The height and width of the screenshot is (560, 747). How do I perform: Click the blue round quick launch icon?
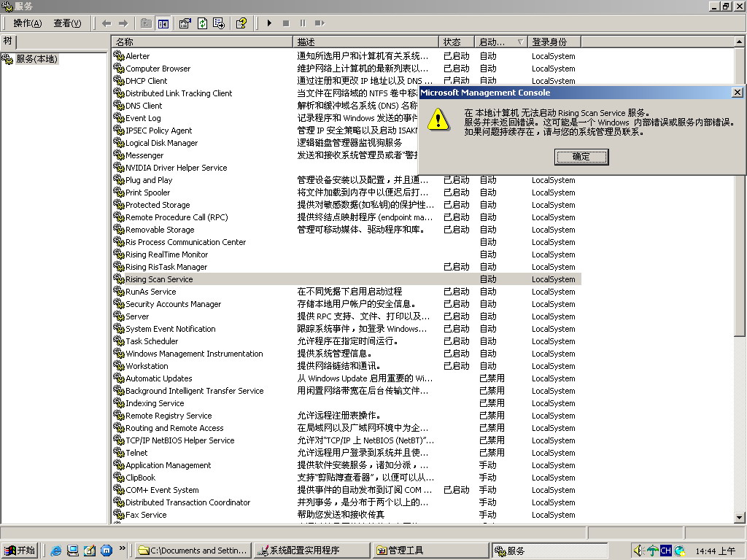(x=107, y=551)
